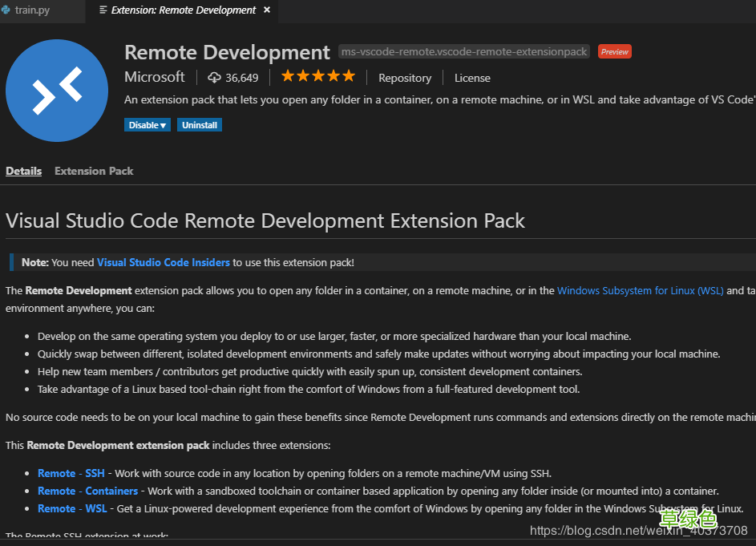Image resolution: width=756 pixels, height=546 pixels.
Task: Switch to the Extension Pack tab
Action: (93, 171)
